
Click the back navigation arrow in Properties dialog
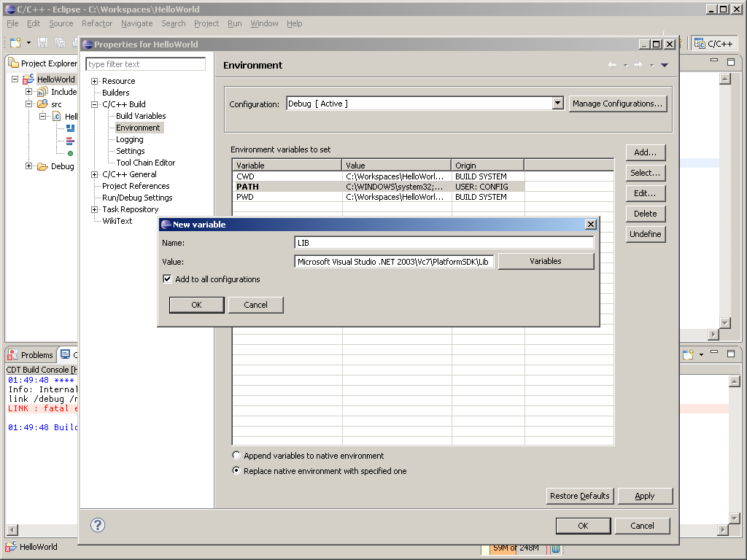pyautogui.click(x=612, y=65)
